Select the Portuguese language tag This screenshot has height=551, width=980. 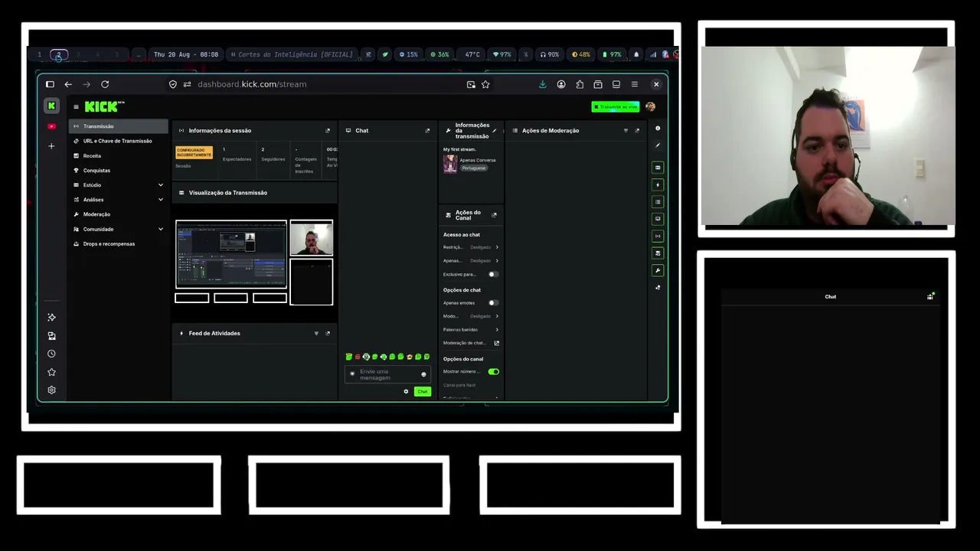point(474,168)
